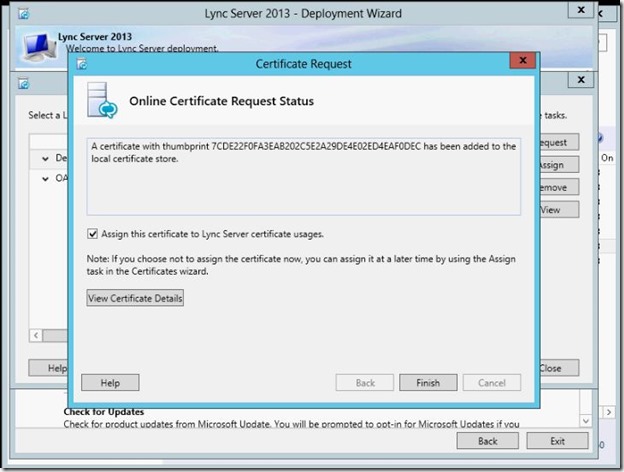The width and height of the screenshot is (624, 472).
Task: Click the Back button in Deployment Wizard
Action: [x=488, y=441]
